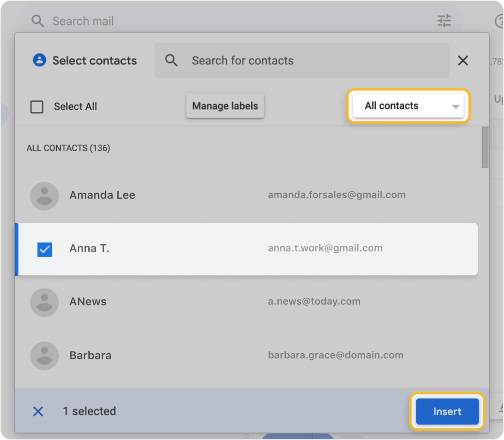The height and width of the screenshot is (440, 504).
Task: Click the search magnifier in contacts dialog
Action: (x=172, y=60)
